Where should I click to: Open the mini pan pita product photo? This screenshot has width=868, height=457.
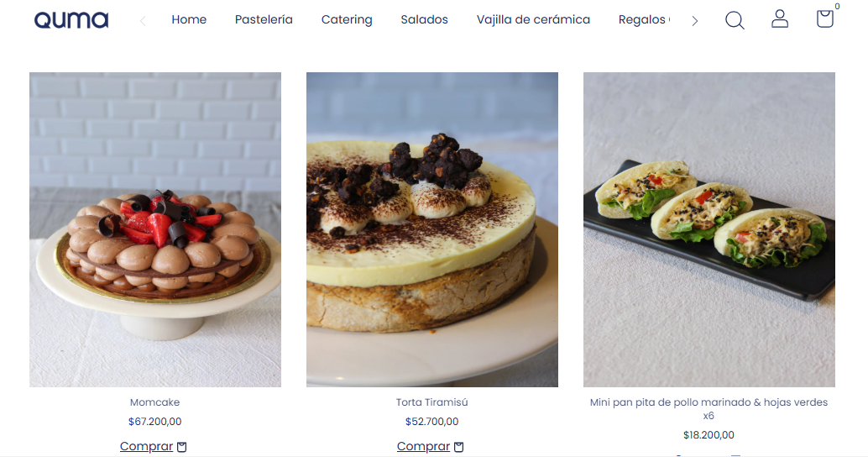(x=709, y=229)
